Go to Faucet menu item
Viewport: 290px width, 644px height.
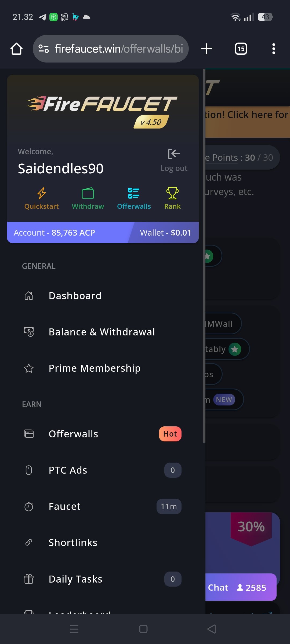point(102,506)
